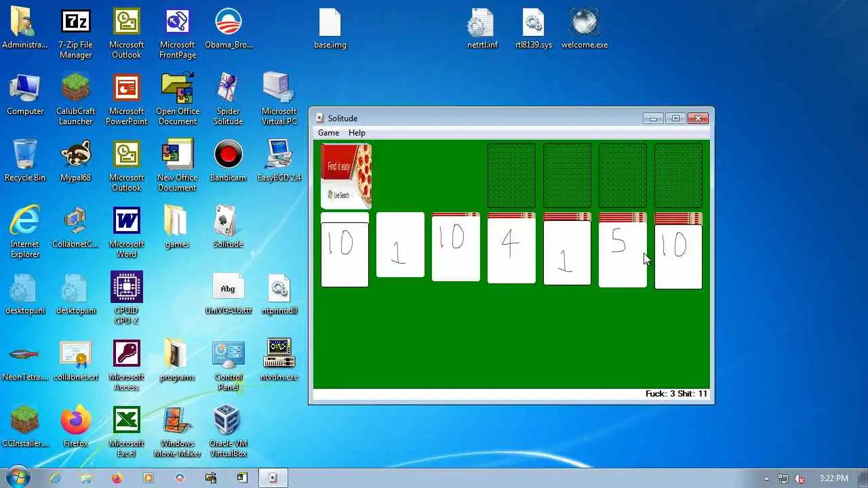Select the Microsoft PowerPoint shortcut
Screen dimensions: 868x488
pos(127,100)
